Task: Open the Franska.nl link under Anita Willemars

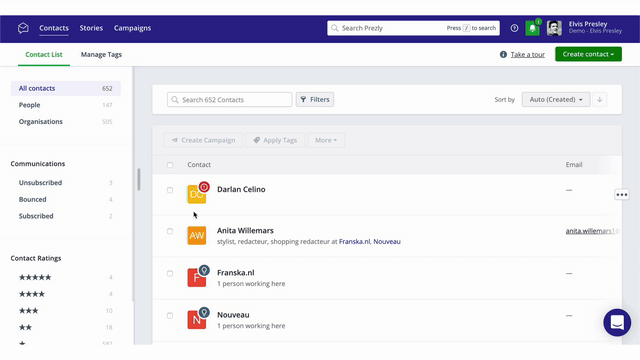Action: (354, 242)
